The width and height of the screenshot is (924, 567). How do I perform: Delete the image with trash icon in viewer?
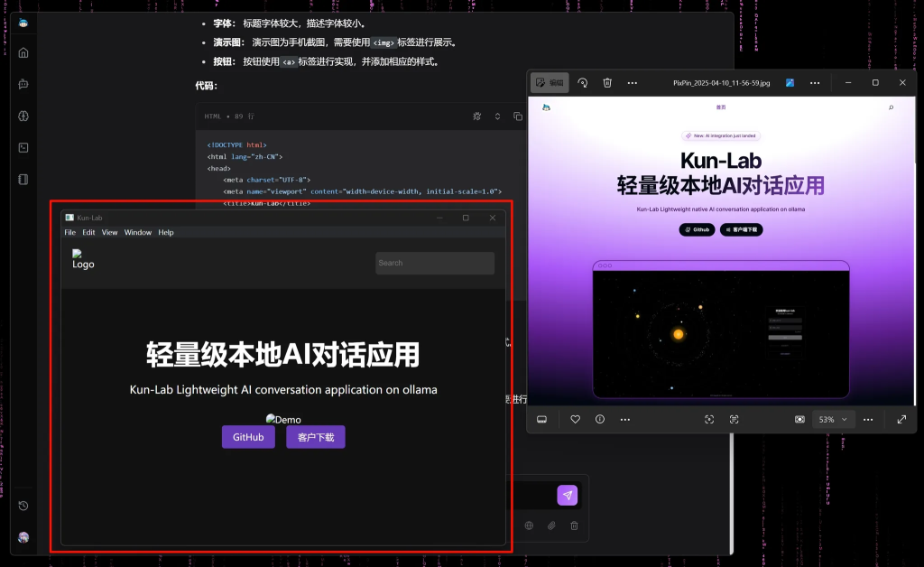click(607, 82)
